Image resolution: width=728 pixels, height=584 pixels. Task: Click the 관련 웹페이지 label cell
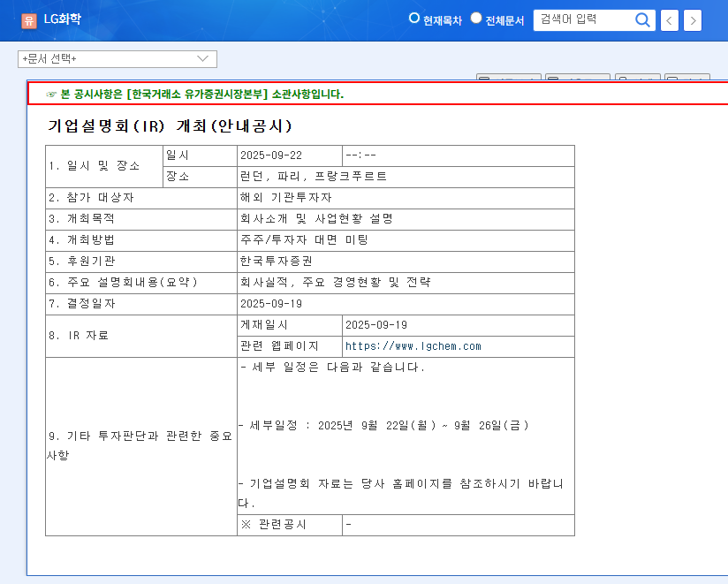290,346
